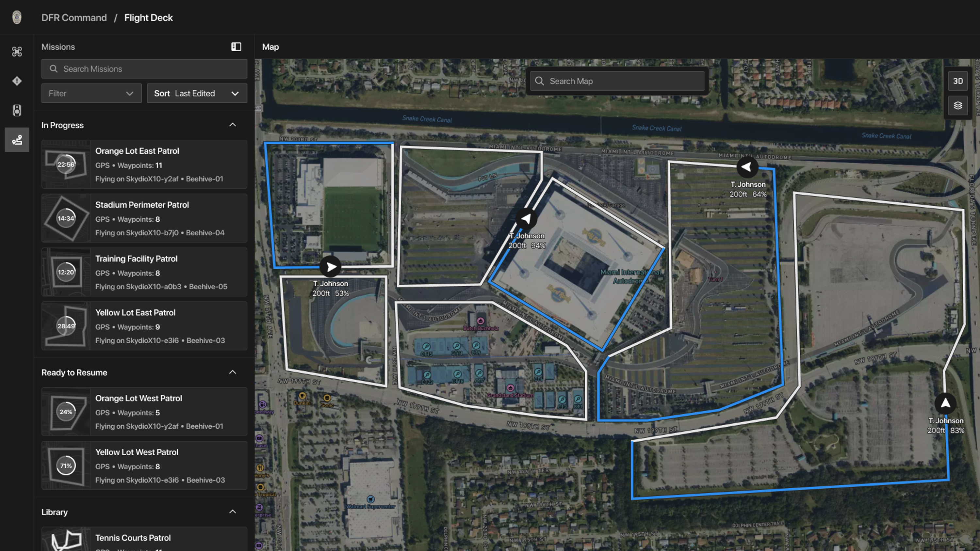Screen dimensions: 980x551
Task: Open the Filter dropdown
Action: [91, 93]
